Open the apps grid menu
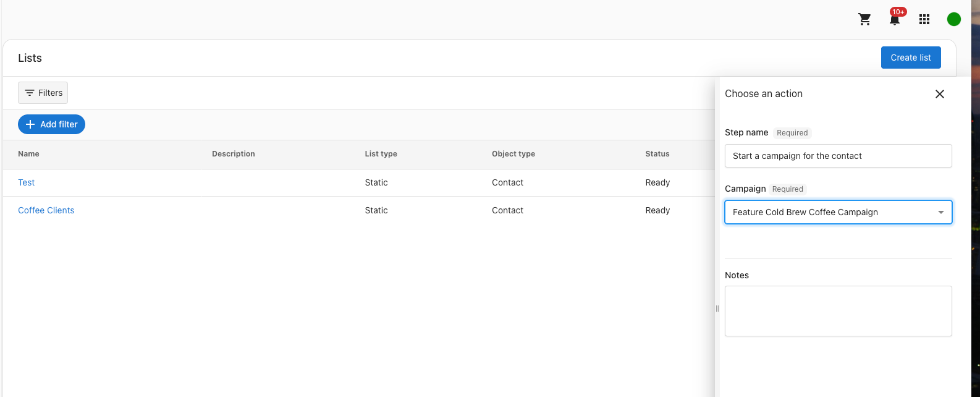 (924, 19)
